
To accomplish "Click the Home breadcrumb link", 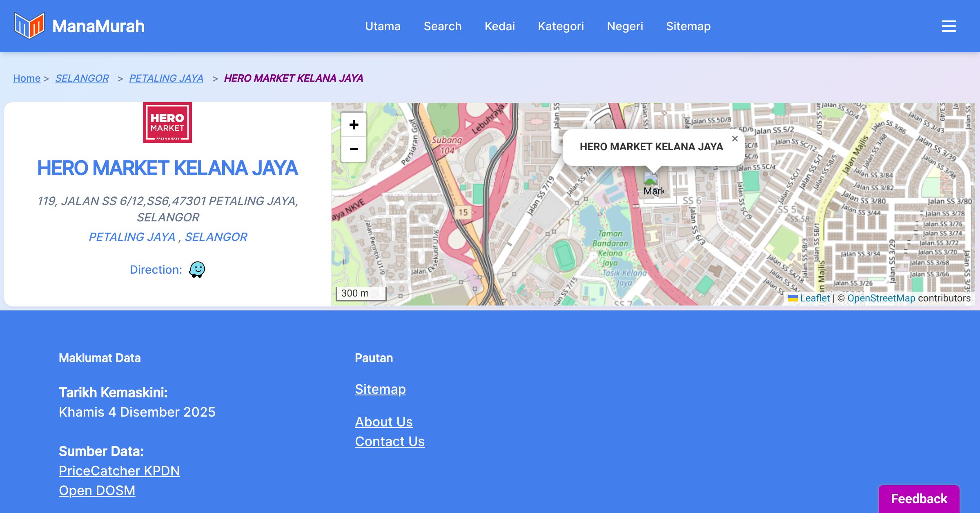I will point(27,78).
